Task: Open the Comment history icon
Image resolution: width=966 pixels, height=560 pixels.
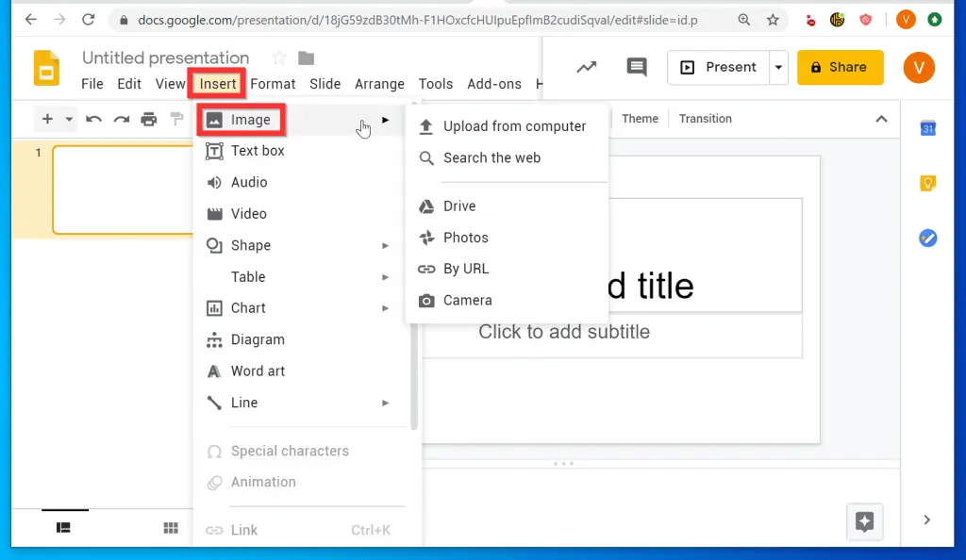Action: pos(636,67)
